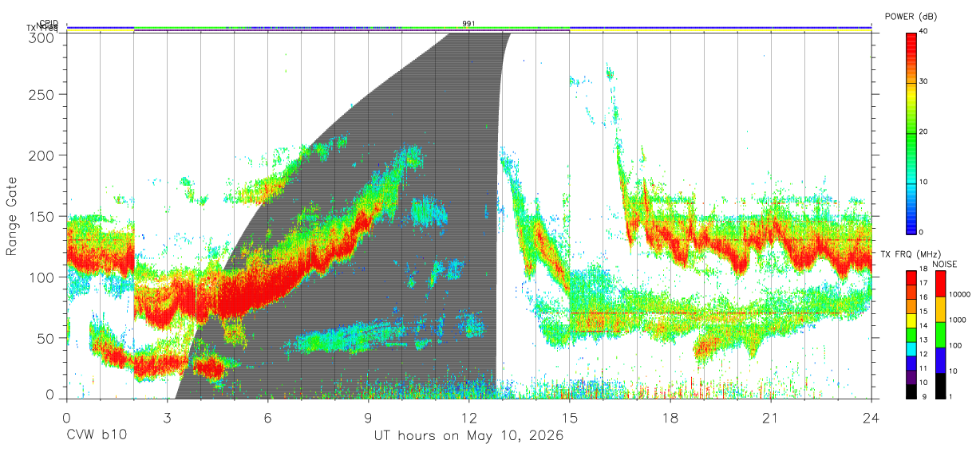Screen dimensions: 980x452
Task: Click the 991 CPID value above plot
Action: 468,24
